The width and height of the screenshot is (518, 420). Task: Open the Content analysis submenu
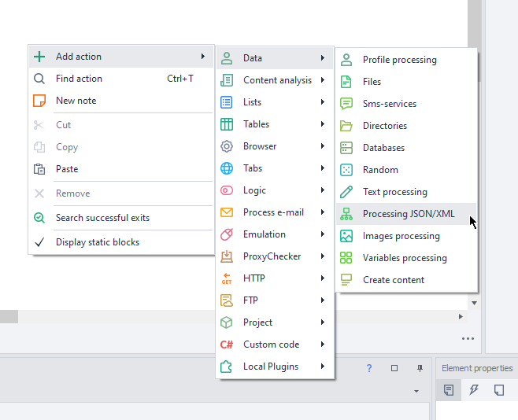click(x=277, y=80)
